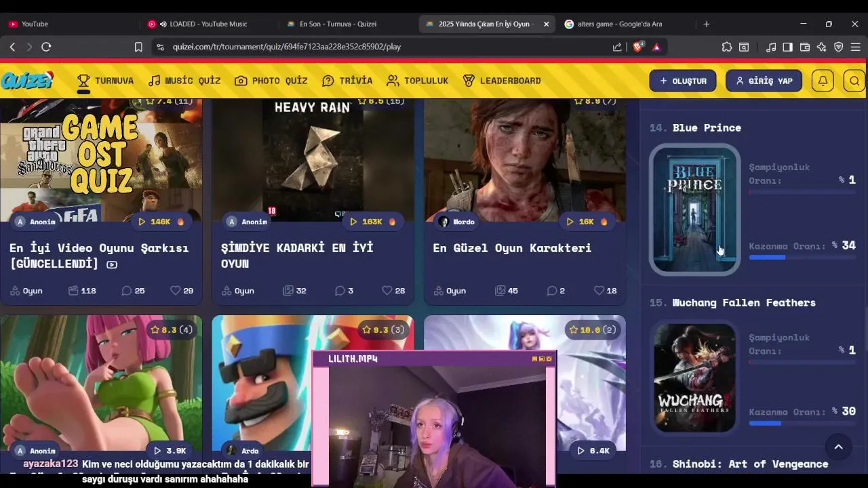This screenshot has width=868, height=488.
Task: Click the heart icon with 29 likes
Action: tap(176, 290)
